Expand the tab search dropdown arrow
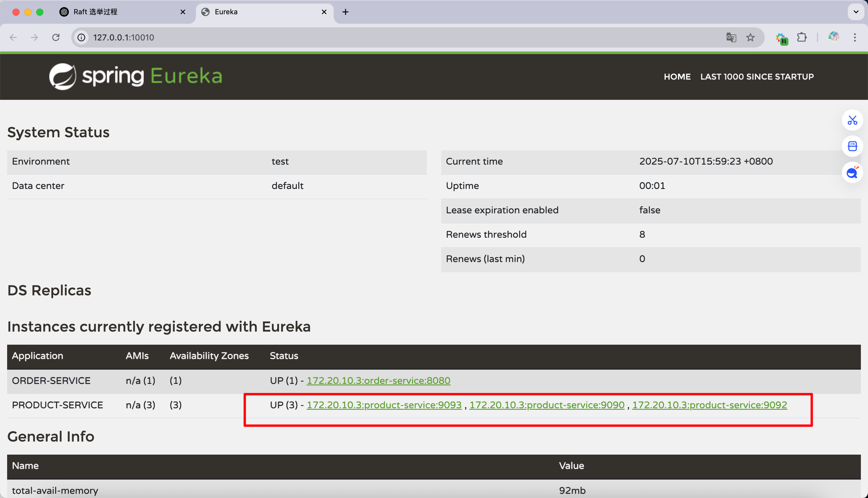Viewport: 868px width, 498px height. 856,12
